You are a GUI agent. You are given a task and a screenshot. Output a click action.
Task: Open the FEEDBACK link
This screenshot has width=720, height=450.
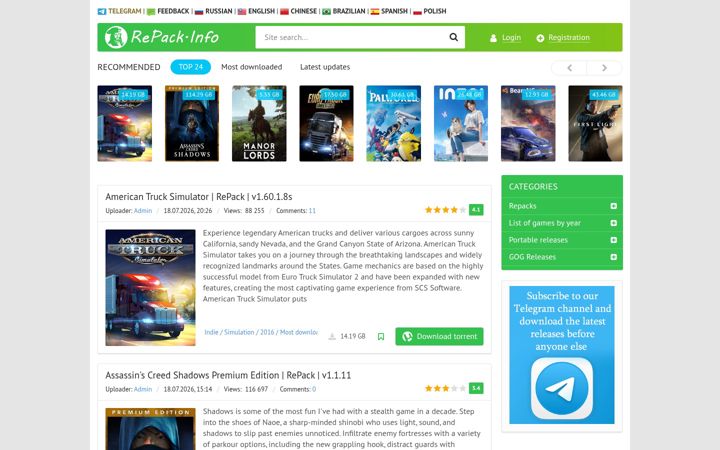(173, 11)
